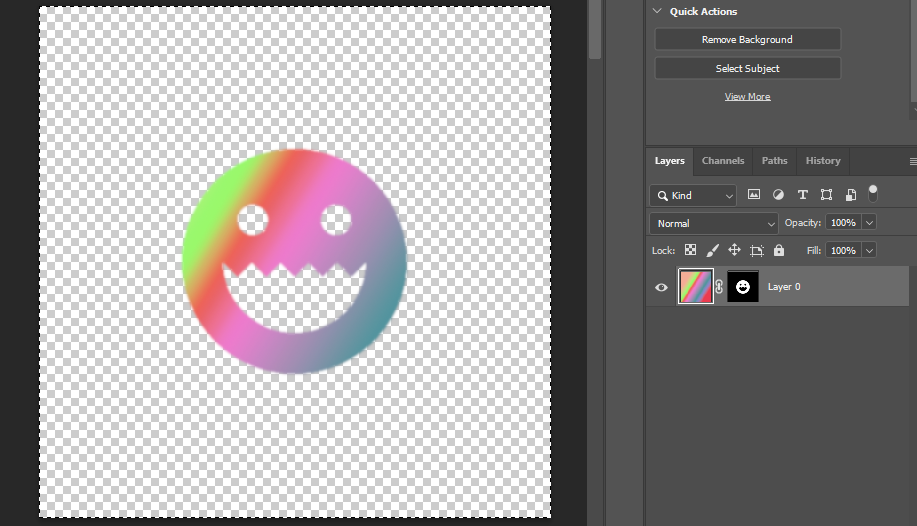The width and height of the screenshot is (917, 526).
Task: Lock position move icon
Action: pyautogui.click(x=735, y=250)
